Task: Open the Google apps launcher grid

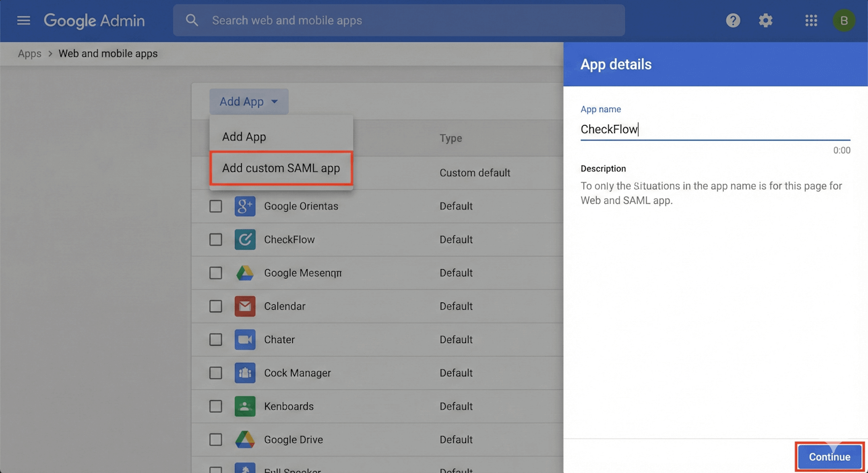Action: [x=811, y=20]
